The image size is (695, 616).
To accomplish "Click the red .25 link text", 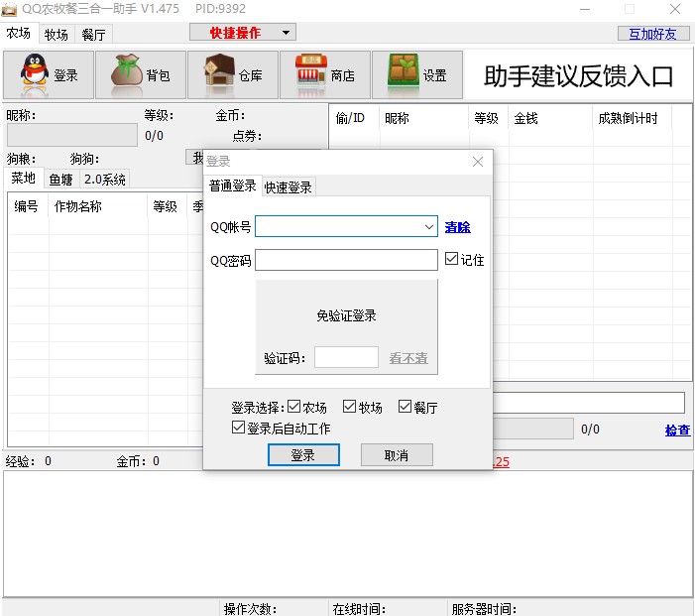I will click(x=502, y=461).
